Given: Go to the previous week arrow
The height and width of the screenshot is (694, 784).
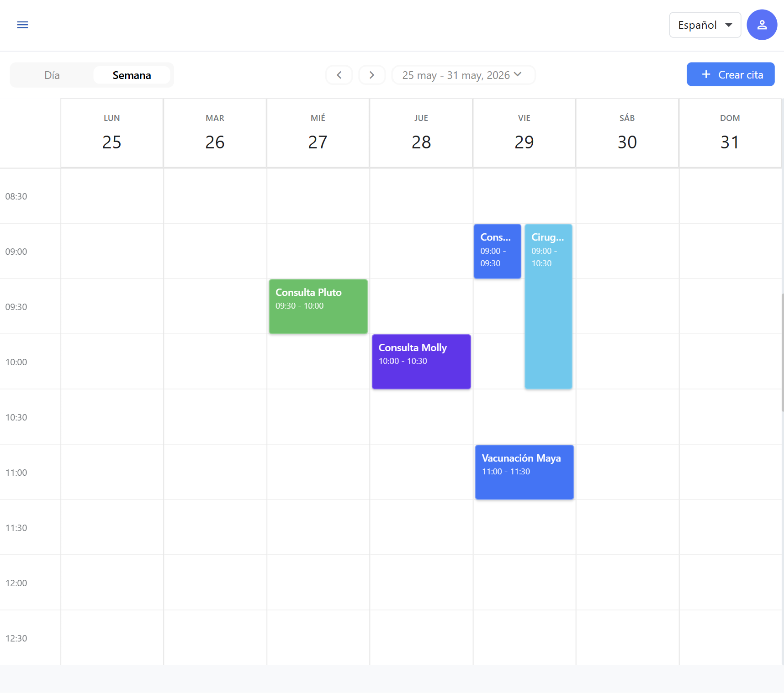Looking at the screenshot, I should point(339,75).
